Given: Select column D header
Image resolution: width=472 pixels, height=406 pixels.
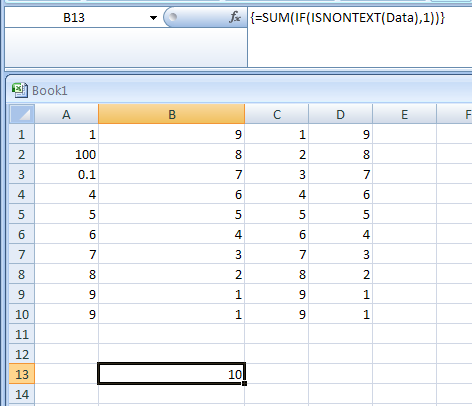Looking at the screenshot, I should pos(340,114).
